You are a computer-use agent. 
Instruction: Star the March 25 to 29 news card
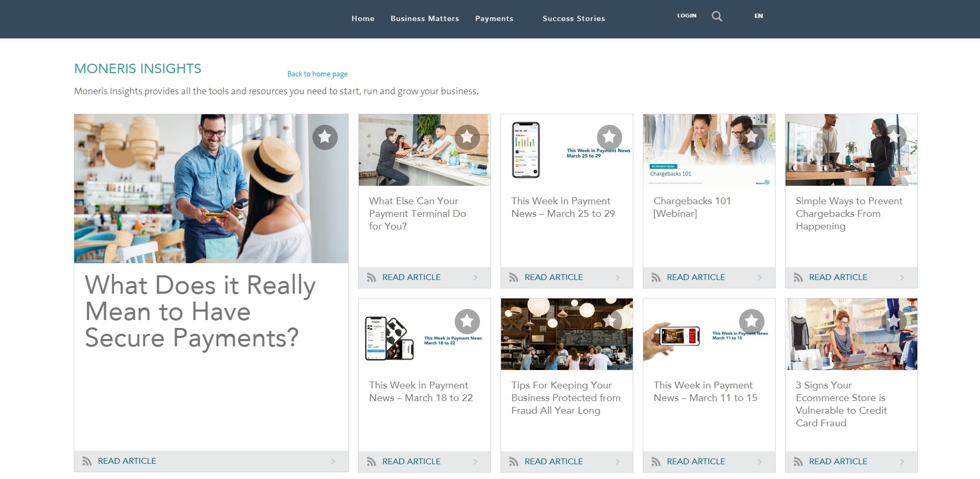pos(609,137)
